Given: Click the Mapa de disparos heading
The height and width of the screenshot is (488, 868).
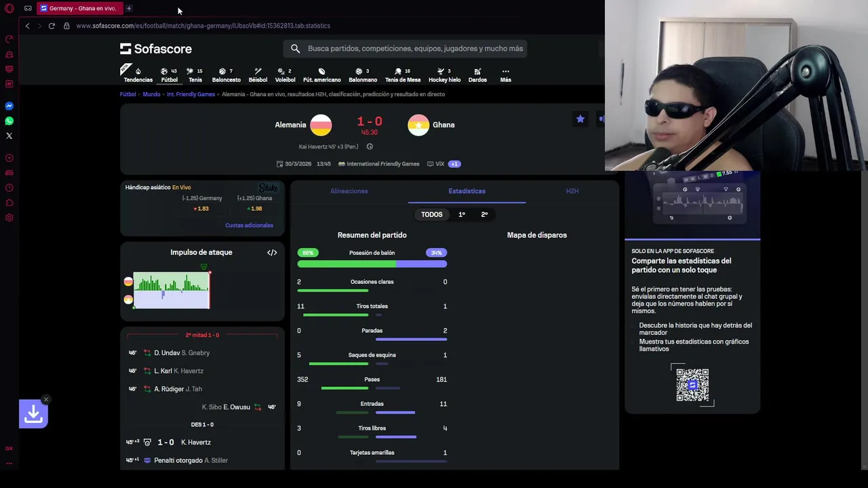Looking at the screenshot, I should pyautogui.click(x=536, y=235).
